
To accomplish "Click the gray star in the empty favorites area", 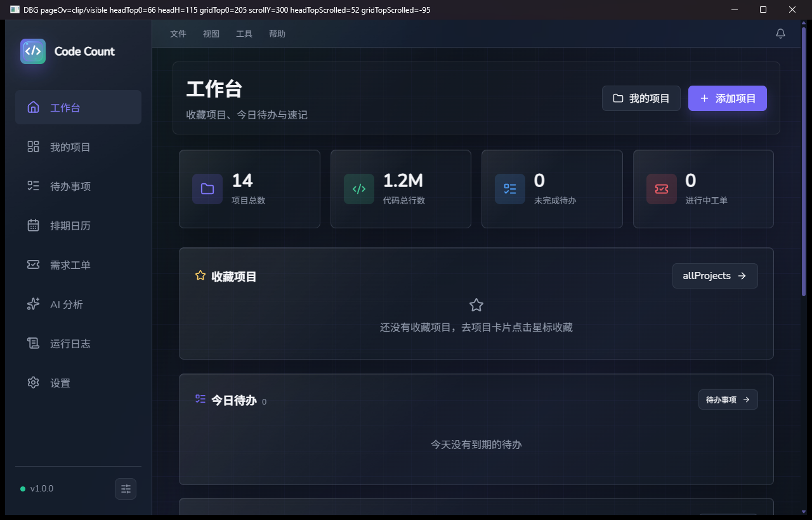I will tap(476, 305).
